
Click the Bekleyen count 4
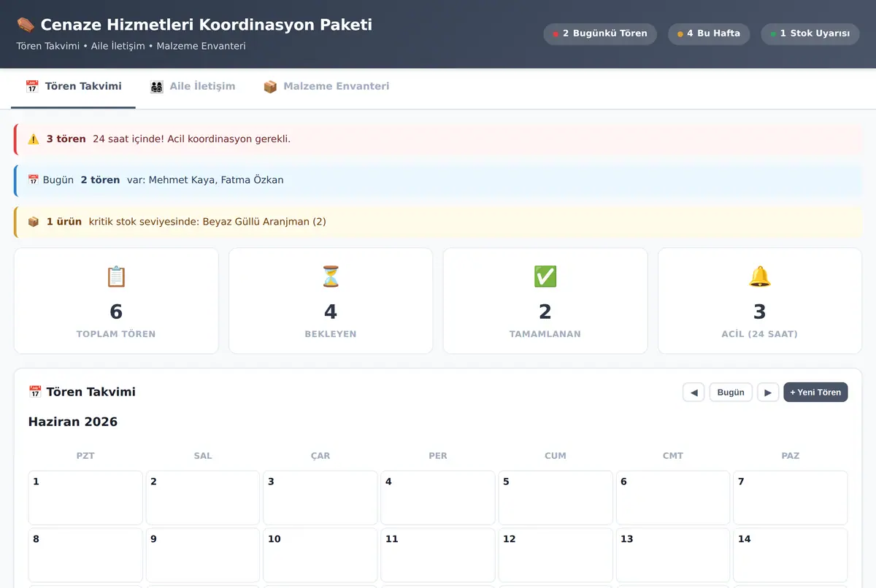[331, 312]
